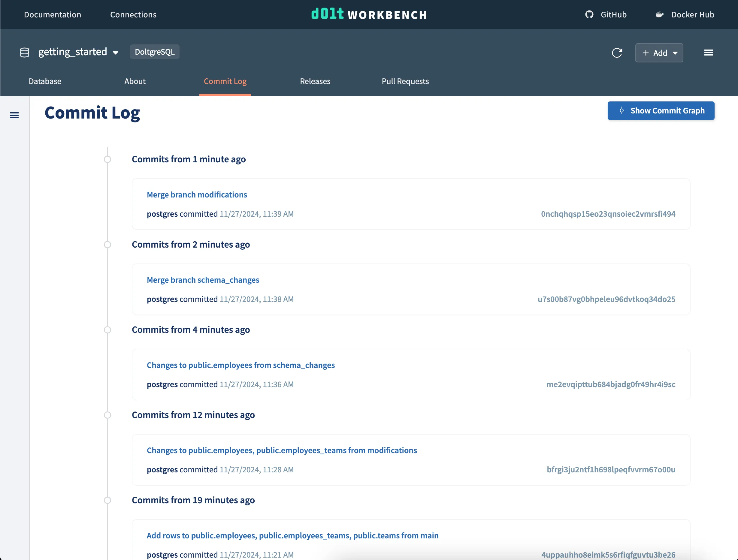Click the commit graph icon in blue button
Viewport: 738px width, 560px height.
pos(622,110)
